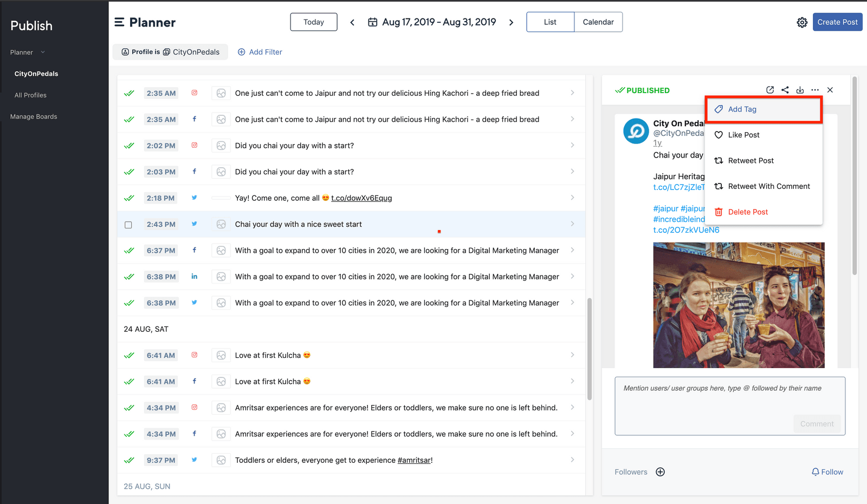Click the download icon in post panel
This screenshot has height=504, width=867.
(800, 90)
